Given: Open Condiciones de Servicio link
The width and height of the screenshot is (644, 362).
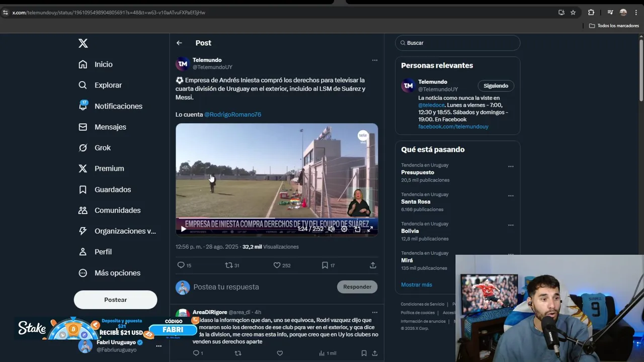Looking at the screenshot, I should coord(423,304).
